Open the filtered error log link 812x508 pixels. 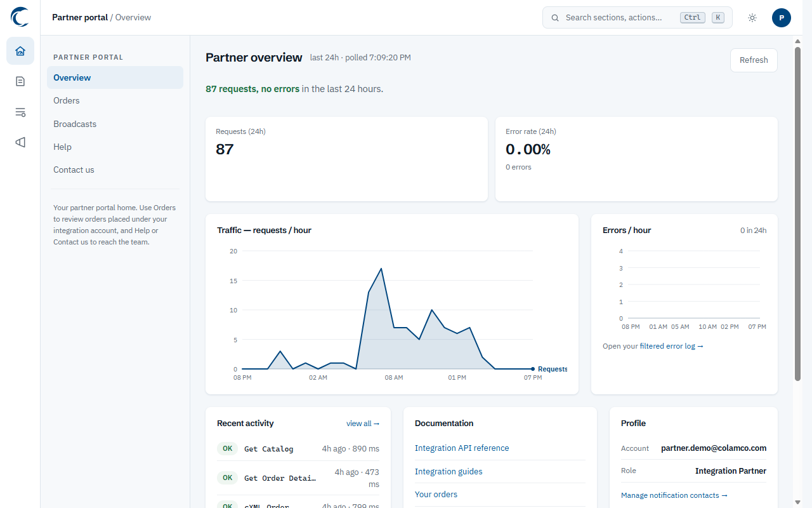click(672, 346)
